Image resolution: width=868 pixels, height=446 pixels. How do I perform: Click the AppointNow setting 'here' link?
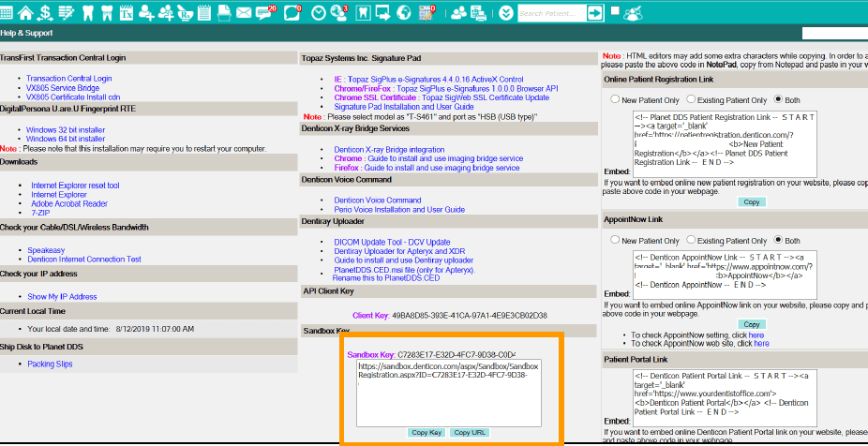[x=756, y=334]
